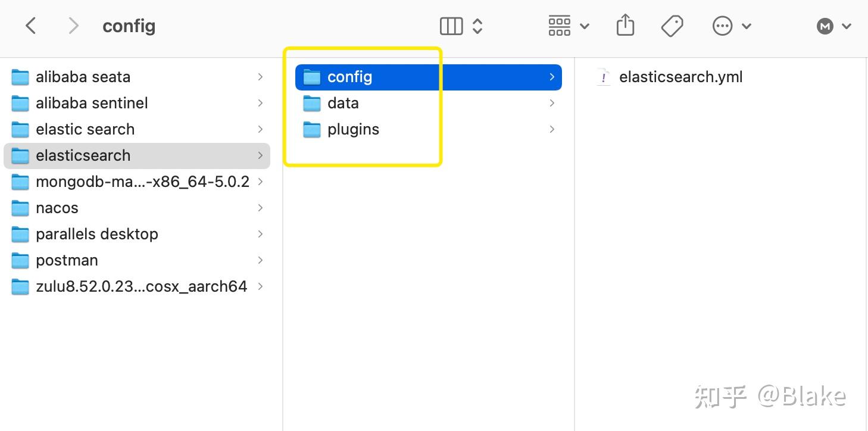The width and height of the screenshot is (868, 431).
Task: Open the nacos folder
Action: pos(57,208)
